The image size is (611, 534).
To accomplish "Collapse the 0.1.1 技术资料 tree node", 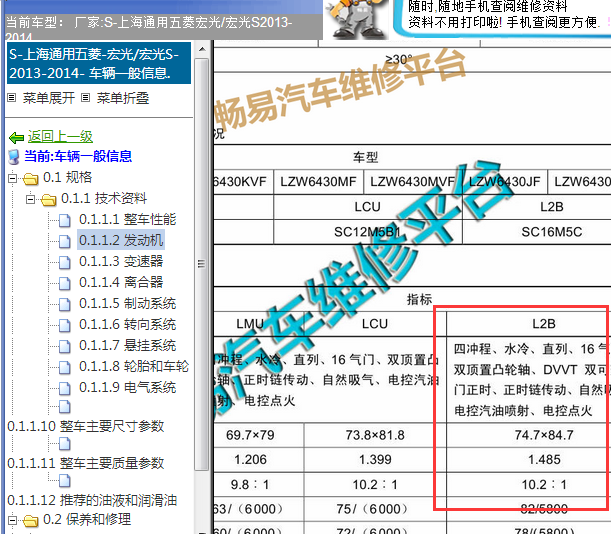I will click(x=30, y=200).
